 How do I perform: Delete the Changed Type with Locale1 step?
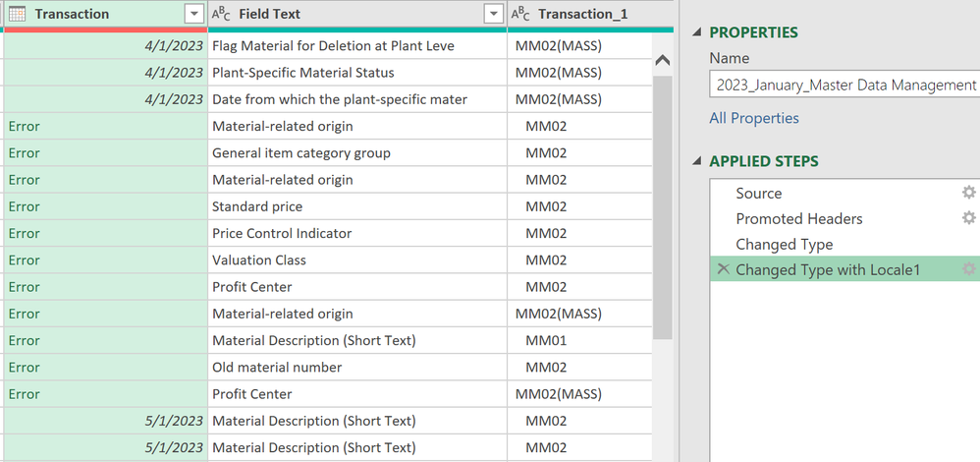click(724, 269)
